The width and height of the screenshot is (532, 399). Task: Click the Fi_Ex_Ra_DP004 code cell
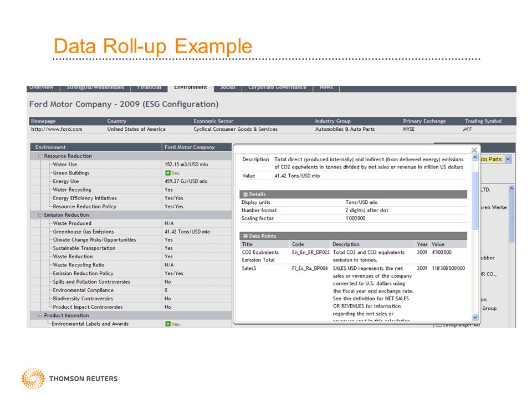(x=310, y=268)
